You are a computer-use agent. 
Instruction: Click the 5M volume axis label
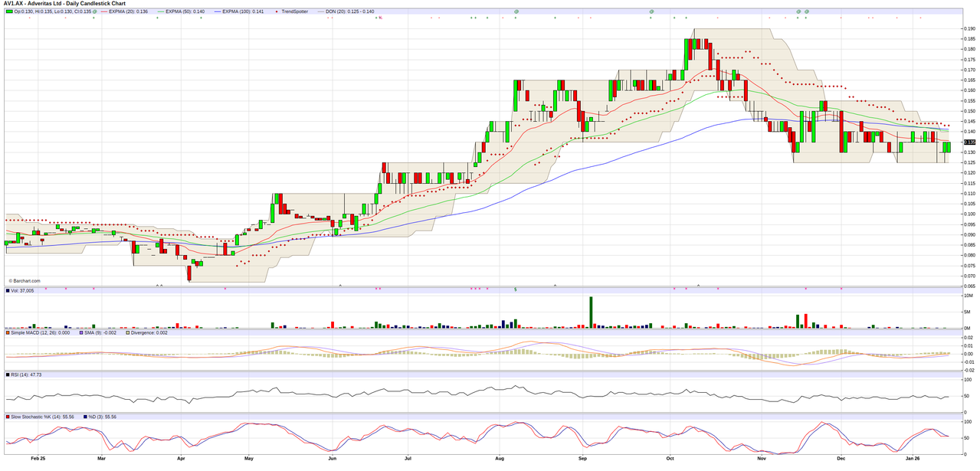[967, 312]
